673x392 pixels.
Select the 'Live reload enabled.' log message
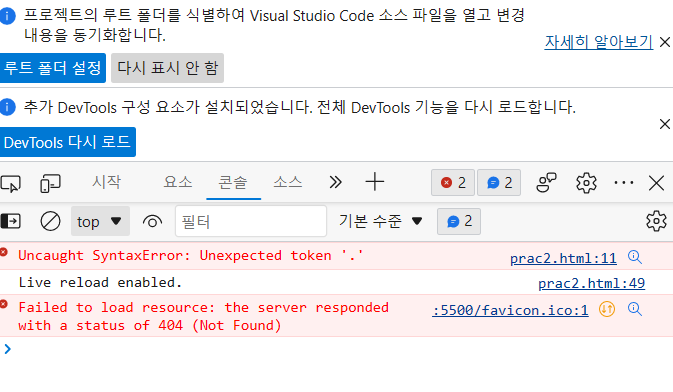pos(100,283)
